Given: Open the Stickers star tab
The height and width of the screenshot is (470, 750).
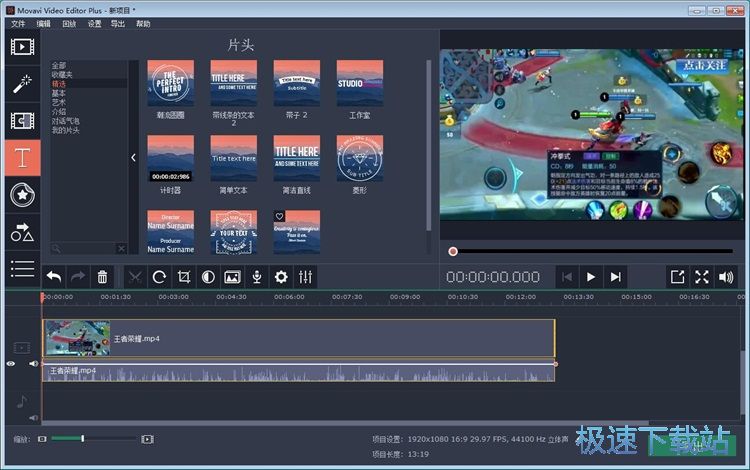Looking at the screenshot, I should point(22,195).
